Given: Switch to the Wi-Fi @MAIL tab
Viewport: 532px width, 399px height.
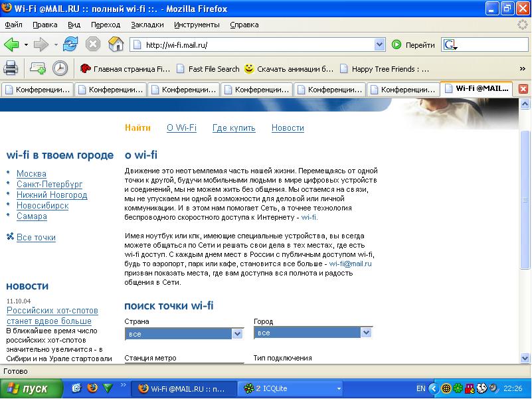Looking at the screenshot, I should coord(476,88).
